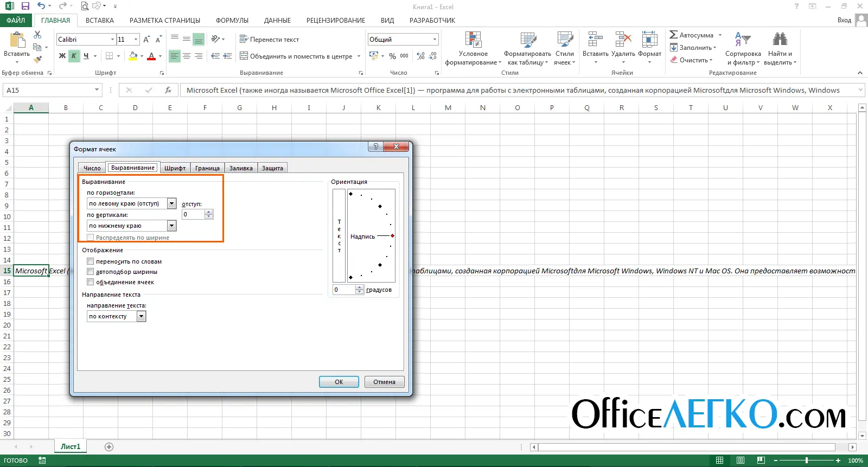The width and height of the screenshot is (868, 467).
Task: Open Условное форматирование
Action: pos(473,48)
